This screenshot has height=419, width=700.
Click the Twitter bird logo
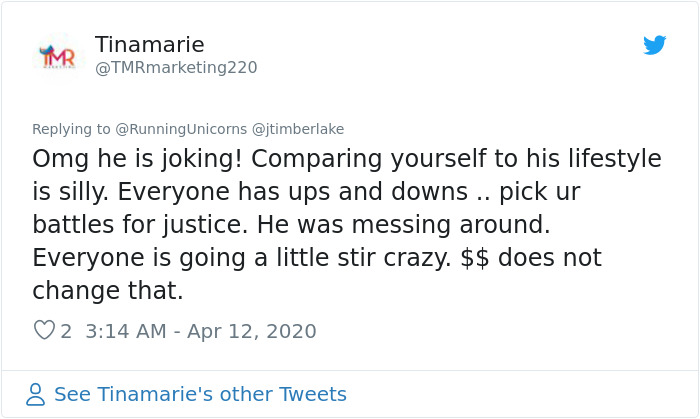654,45
